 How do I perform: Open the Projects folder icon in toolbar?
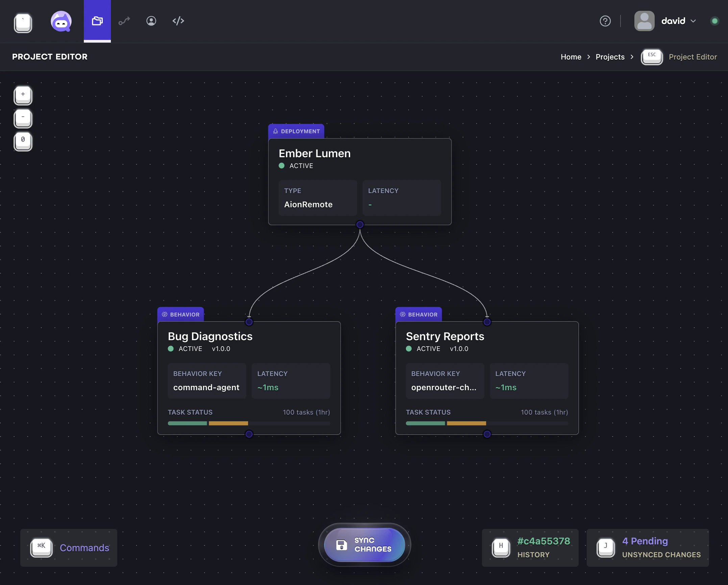[97, 21]
